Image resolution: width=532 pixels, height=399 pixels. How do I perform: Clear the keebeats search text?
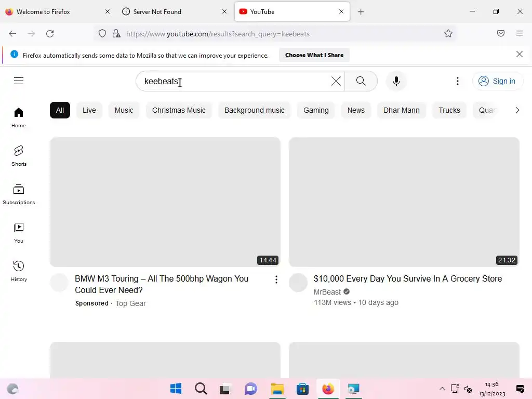336,81
